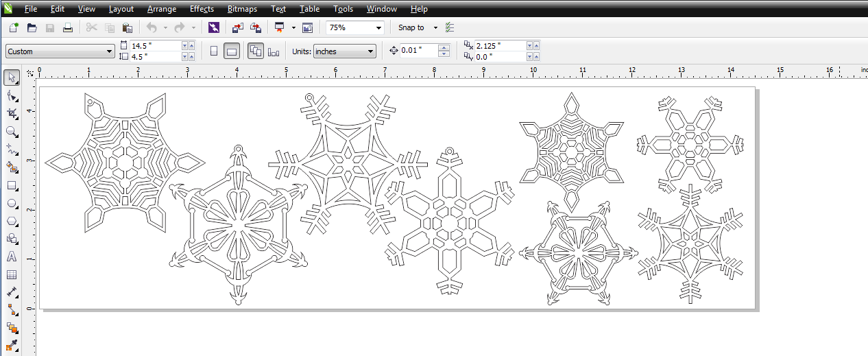868x356 pixels.
Task: Click the Export icon
Action: click(x=256, y=27)
